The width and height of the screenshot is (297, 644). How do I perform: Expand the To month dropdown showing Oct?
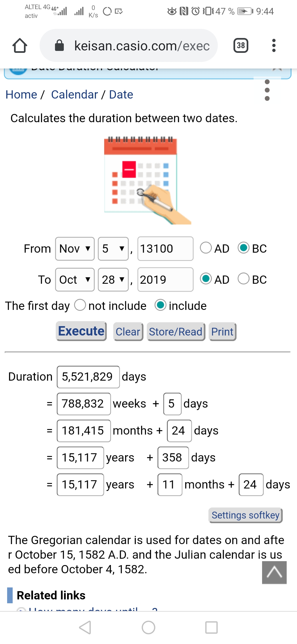[75, 280]
